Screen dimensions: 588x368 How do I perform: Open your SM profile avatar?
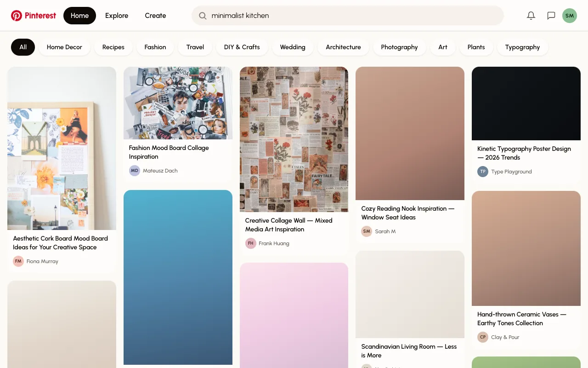coord(569,15)
